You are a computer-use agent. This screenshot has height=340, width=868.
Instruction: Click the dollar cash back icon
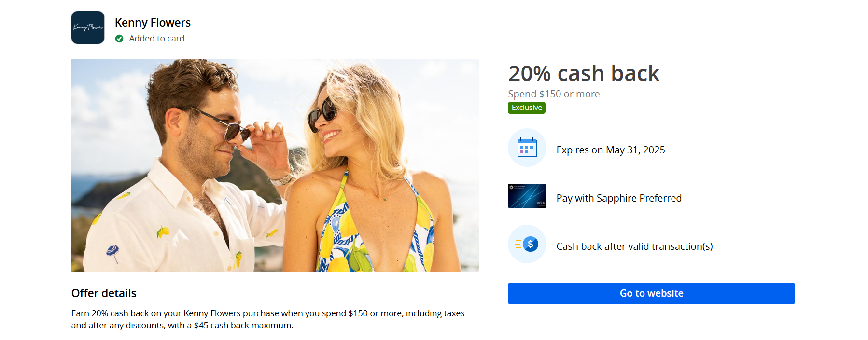pyautogui.click(x=527, y=244)
